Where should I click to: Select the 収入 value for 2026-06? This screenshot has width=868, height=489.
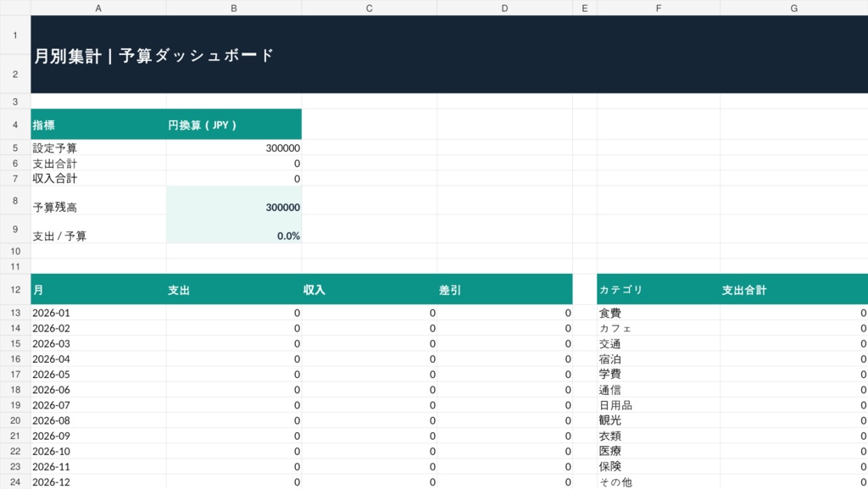click(x=370, y=390)
